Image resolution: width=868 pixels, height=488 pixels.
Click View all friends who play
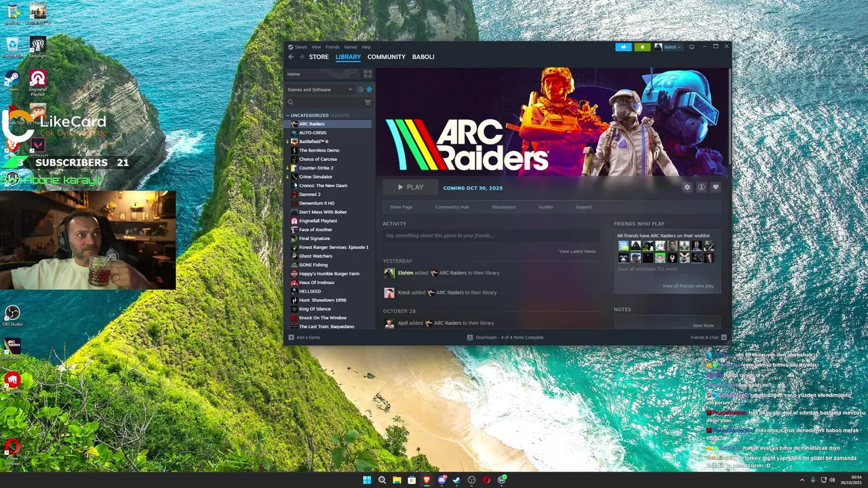point(688,286)
